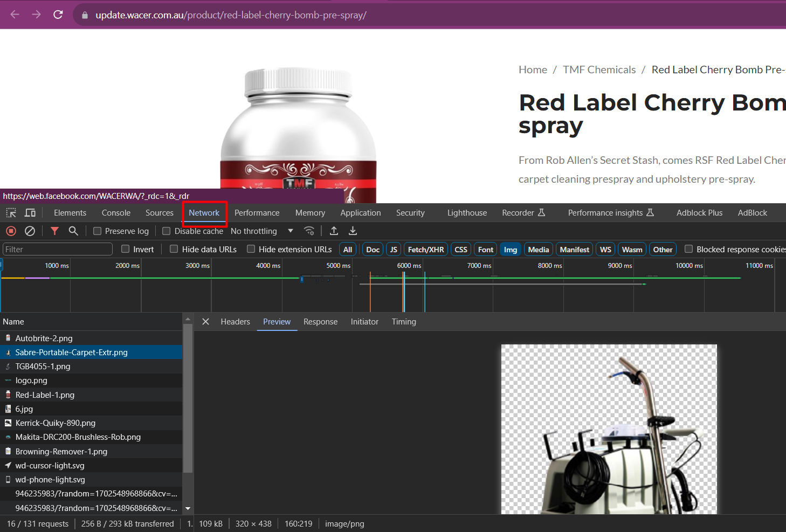Open the Adblock Plus panel
The image size is (786, 532).
pyautogui.click(x=699, y=213)
